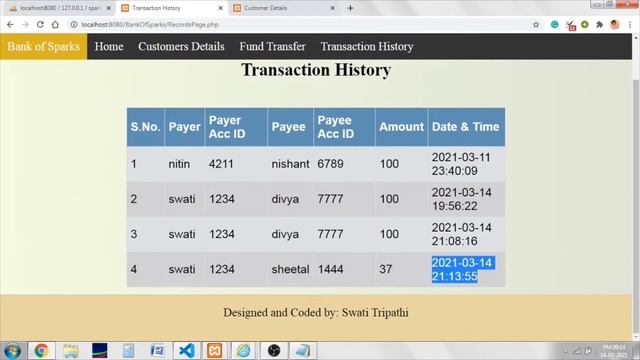The width and height of the screenshot is (640, 360).
Task: Click the Payer Acc ID column header
Action: click(236, 127)
